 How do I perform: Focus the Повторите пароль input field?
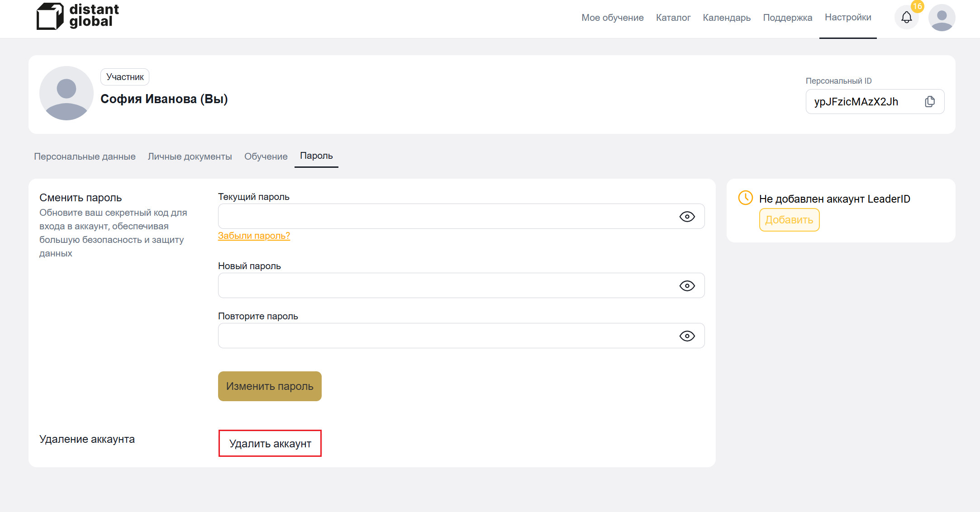click(x=461, y=336)
